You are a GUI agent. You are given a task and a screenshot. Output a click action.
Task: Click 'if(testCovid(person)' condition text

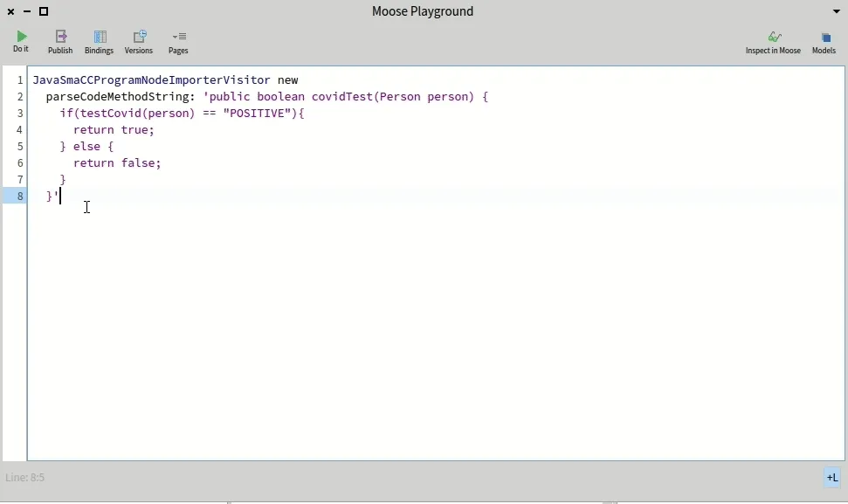(x=128, y=114)
